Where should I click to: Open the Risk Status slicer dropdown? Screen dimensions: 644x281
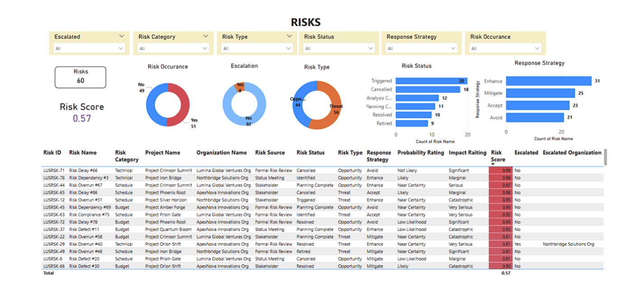370,48
